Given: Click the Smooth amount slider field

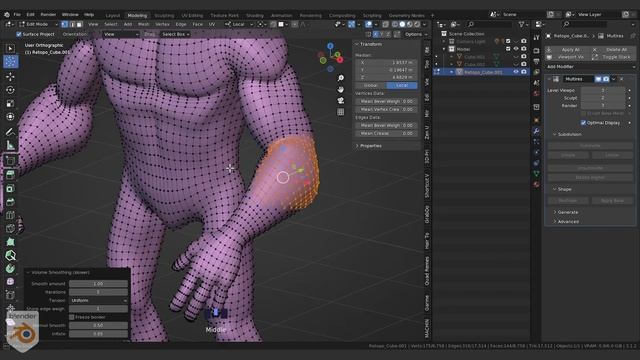Looking at the screenshot, I should pos(98,284).
